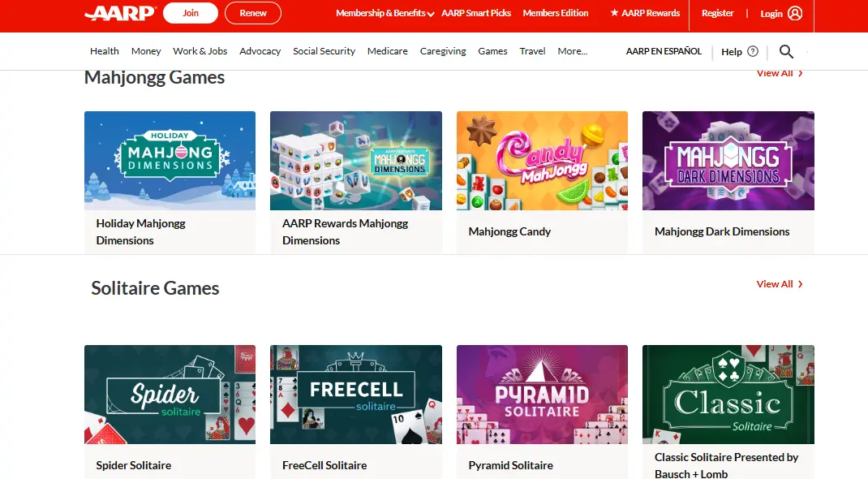Image resolution: width=868 pixels, height=479 pixels.
Task: Click 'Mahjongg Candy' title text
Action: pyautogui.click(x=509, y=231)
